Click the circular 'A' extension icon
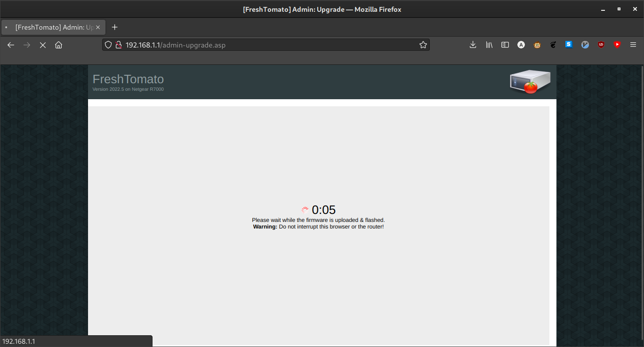Viewport: 644px width, 347px height. pos(521,45)
